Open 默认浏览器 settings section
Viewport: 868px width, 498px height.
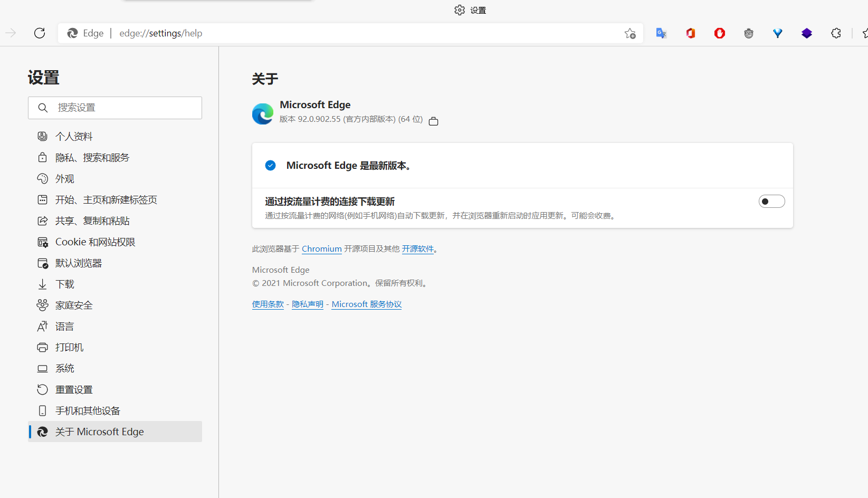[115, 263]
